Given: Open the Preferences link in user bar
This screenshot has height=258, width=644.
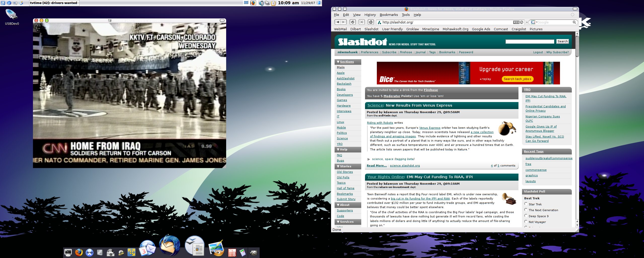Looking at the screenshot, I should pyautogui.click(x=369, y=52).
